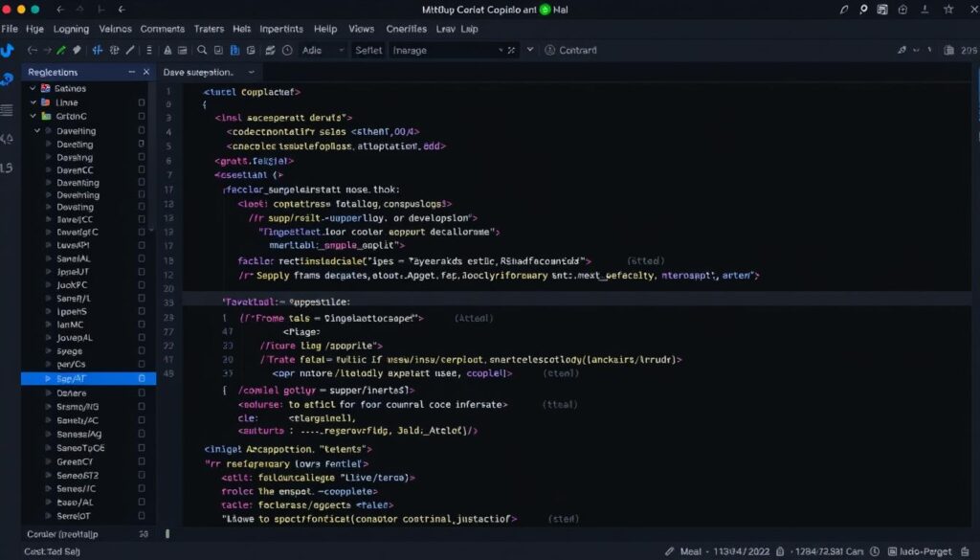Click the clock history icon in toolbar
980x560 pixels.
pyautogui.click(x=287, y=50)
